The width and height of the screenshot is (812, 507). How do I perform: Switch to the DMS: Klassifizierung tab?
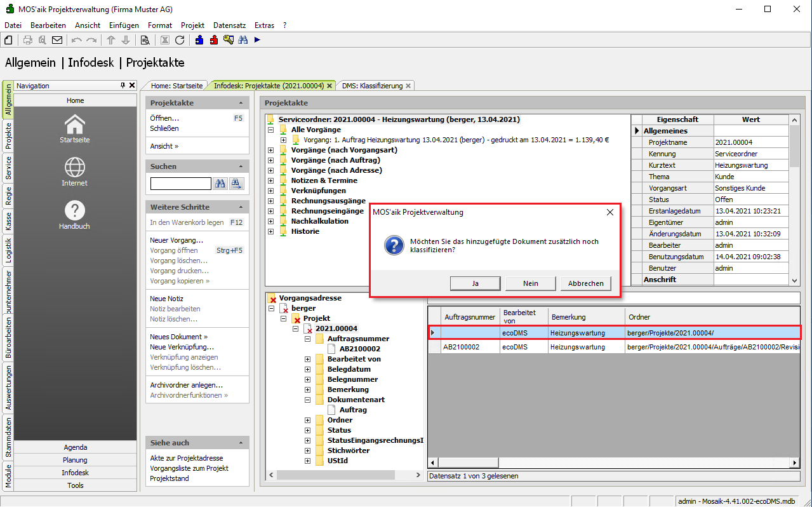pyautogui.click(x=372, y=86)
